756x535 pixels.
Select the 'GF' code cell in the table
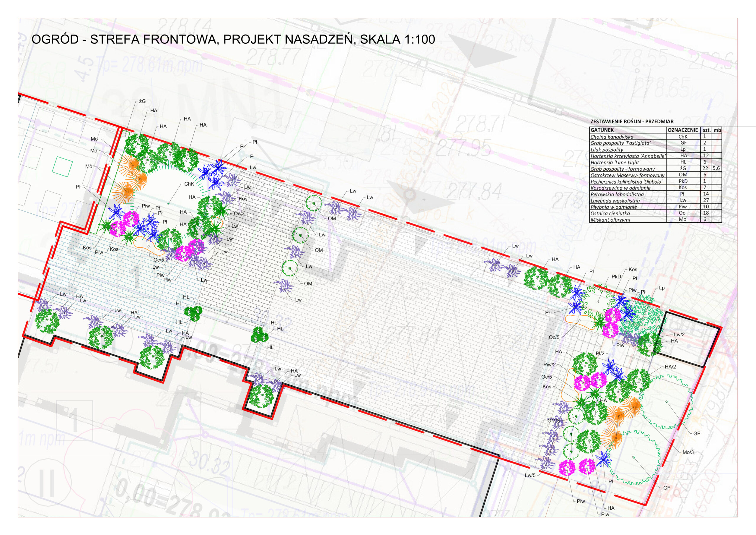coord(683,143)
